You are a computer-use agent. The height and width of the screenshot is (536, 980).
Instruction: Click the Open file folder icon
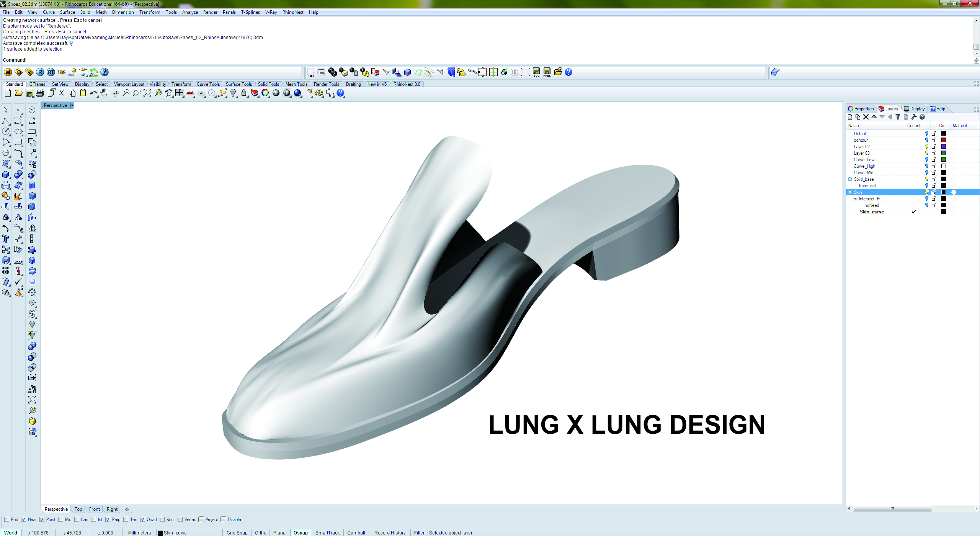(x=18, y=93)
